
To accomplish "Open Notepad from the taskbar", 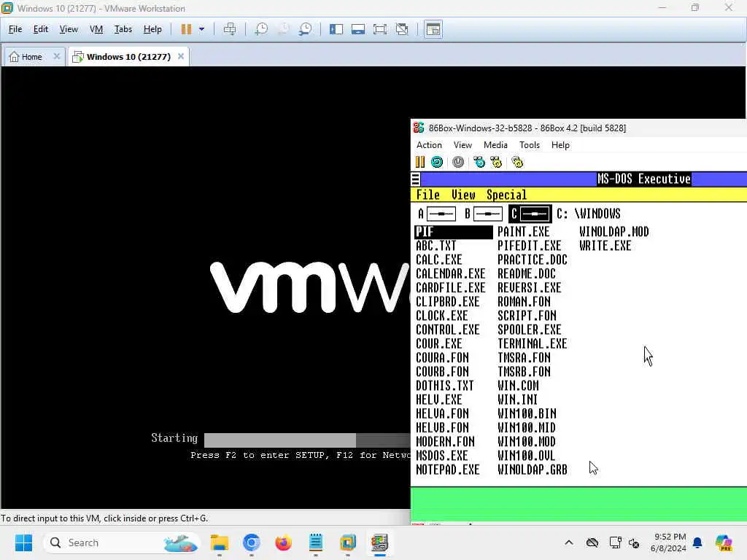I will point(316,542).
